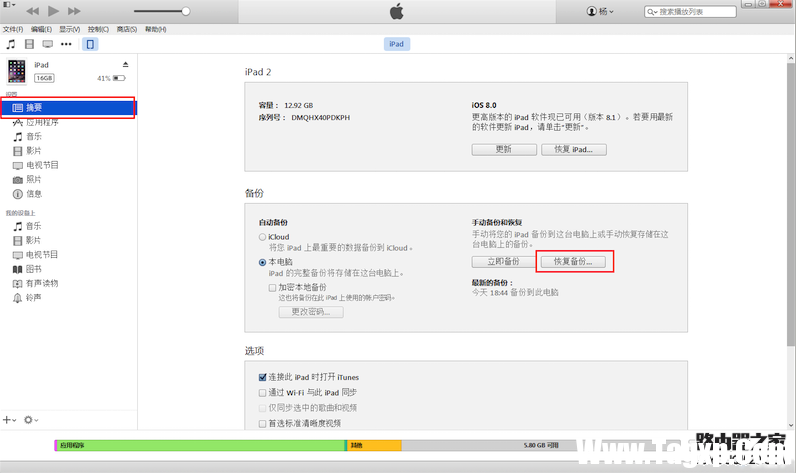Open the 商店(S) menu
The width and height of the screenshot is (796, 473).
[x=127, y=29]
